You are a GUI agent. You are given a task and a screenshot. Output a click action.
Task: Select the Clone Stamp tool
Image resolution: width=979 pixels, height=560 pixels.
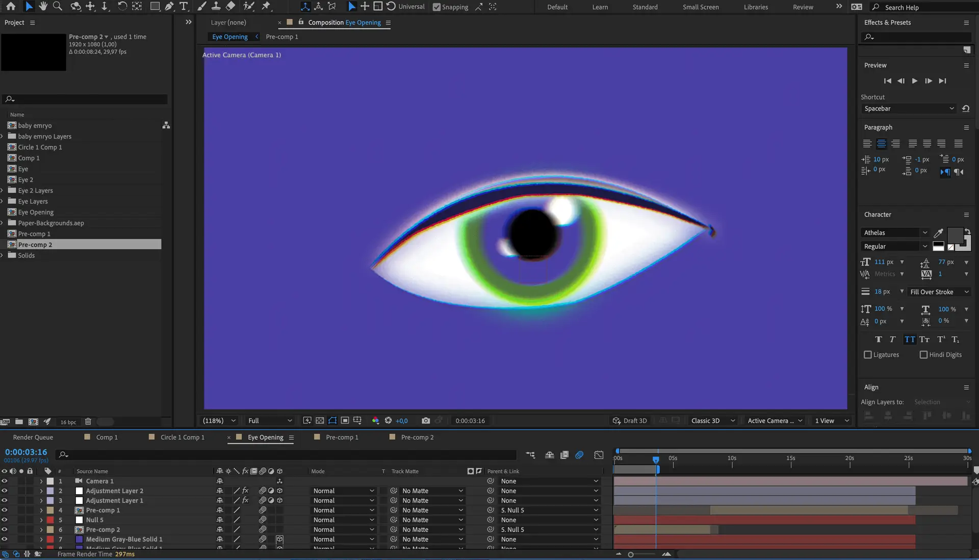pyautogui.click(x=216, y=6)
